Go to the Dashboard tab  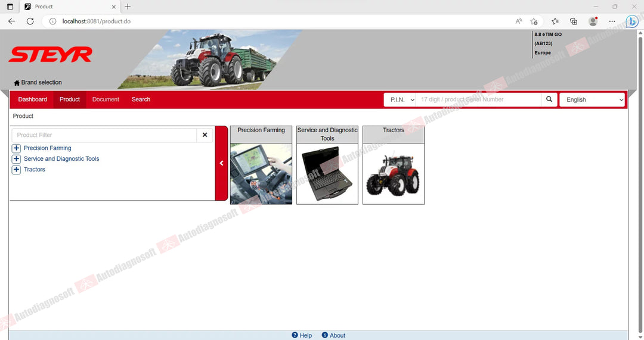click(32, 99)
